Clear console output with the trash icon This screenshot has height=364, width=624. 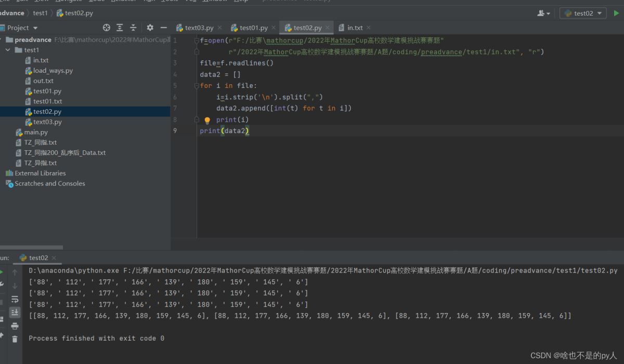pos(15,339)
